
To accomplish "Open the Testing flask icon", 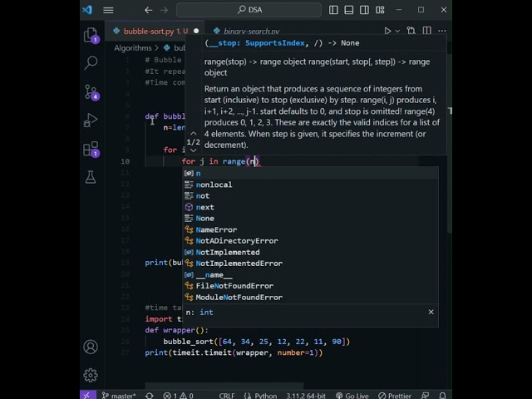I will point(91,177).
